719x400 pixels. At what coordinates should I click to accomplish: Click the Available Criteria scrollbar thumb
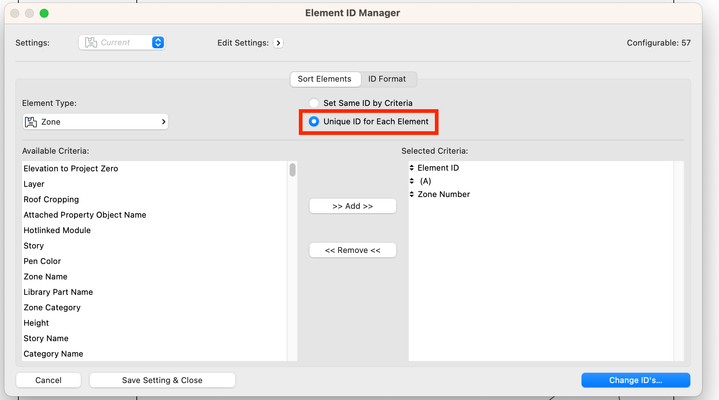pyautogui.click(x=292, y=170)
